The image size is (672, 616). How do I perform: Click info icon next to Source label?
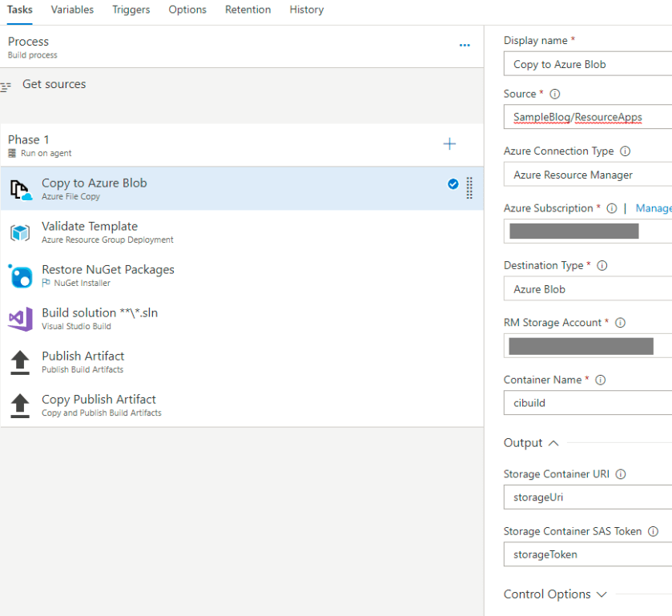pos(555,95)
